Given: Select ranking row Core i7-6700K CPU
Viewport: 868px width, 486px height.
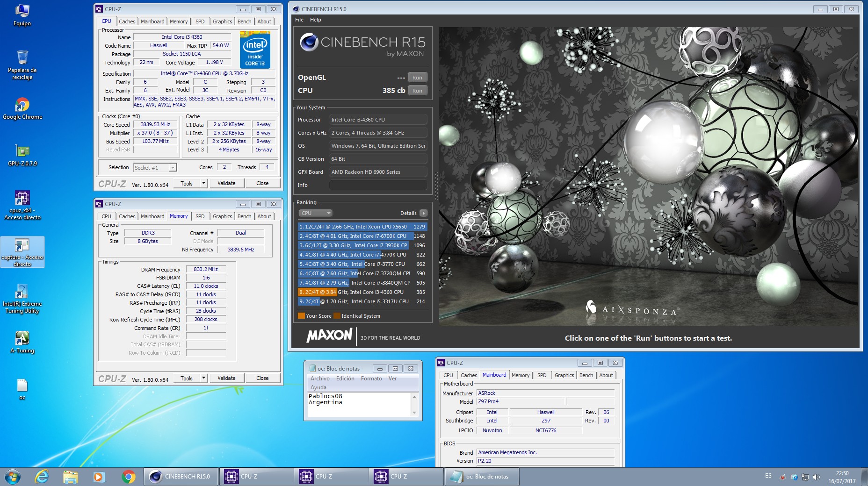Looking at the screenshot, I should (x=362, y=236).
